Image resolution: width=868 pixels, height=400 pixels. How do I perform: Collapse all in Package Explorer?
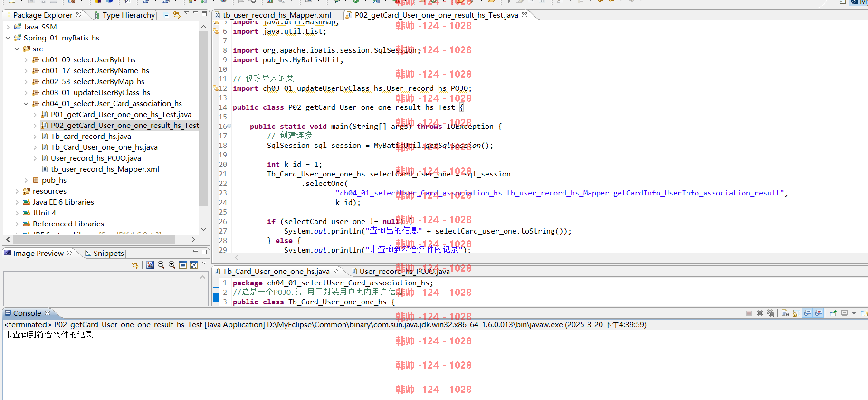coord(166,15)
